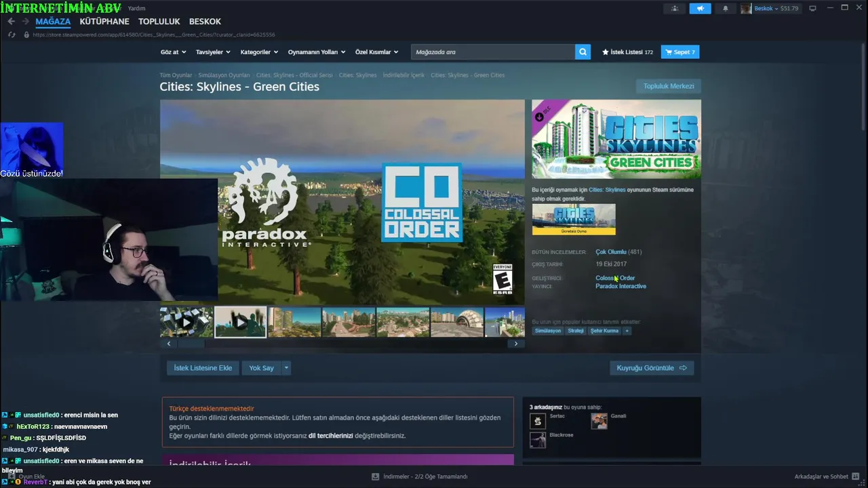Open İndirmeler downloads status

420,476
